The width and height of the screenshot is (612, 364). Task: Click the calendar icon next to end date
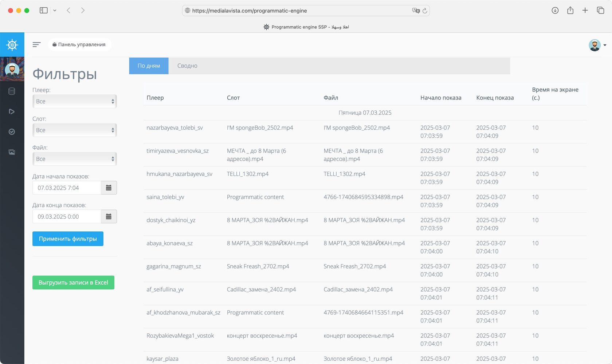point(109,216)
